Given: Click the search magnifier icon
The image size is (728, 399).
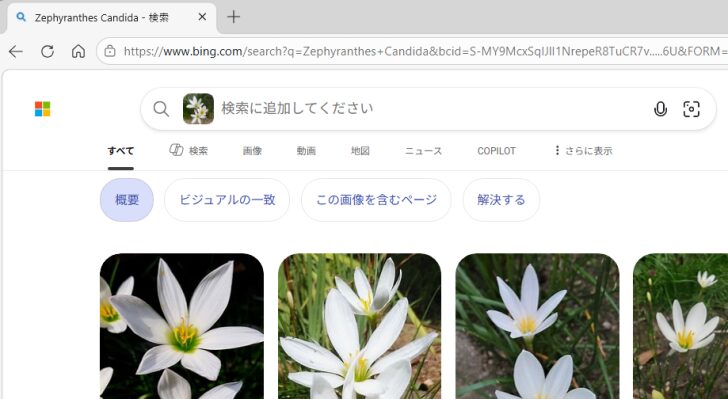Looking at the screenshot, I should tap(161, 109).
